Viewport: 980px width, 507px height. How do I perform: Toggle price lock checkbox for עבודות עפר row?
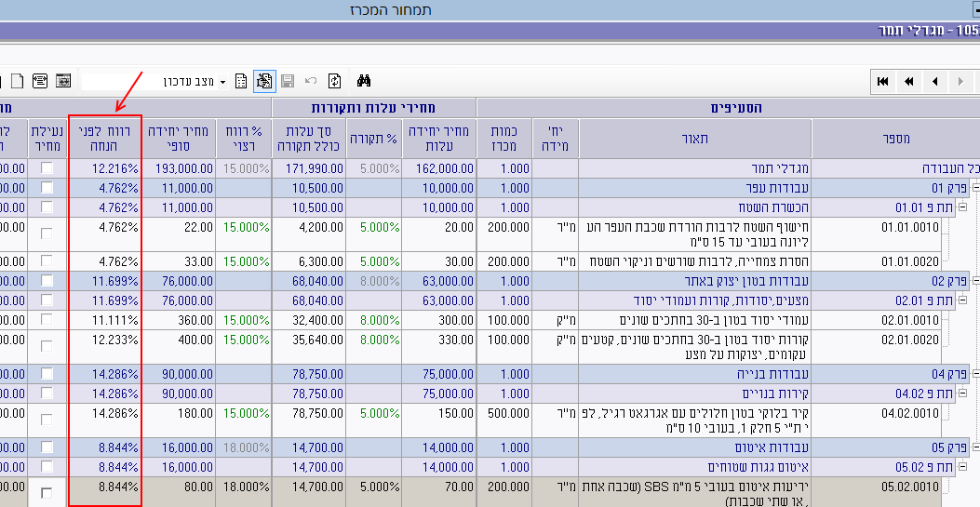point(47,187)
